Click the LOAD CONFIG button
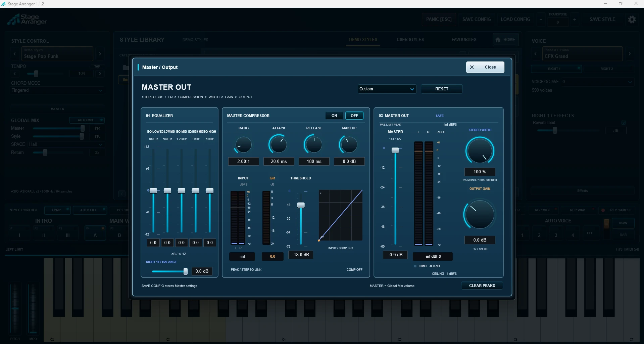Image resolution: width=644 pixels, height=344 pixels. pyautogui.click(x=515, y=19)
